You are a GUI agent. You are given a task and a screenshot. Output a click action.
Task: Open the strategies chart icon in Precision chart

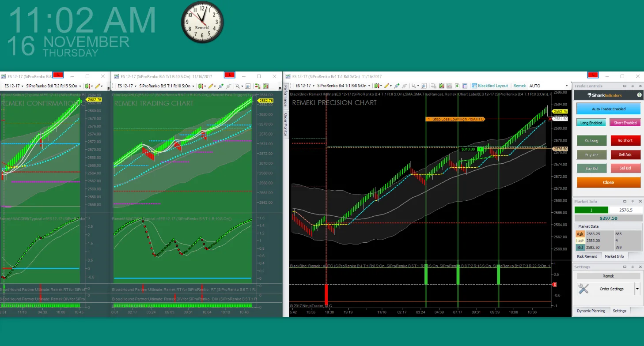449,86
